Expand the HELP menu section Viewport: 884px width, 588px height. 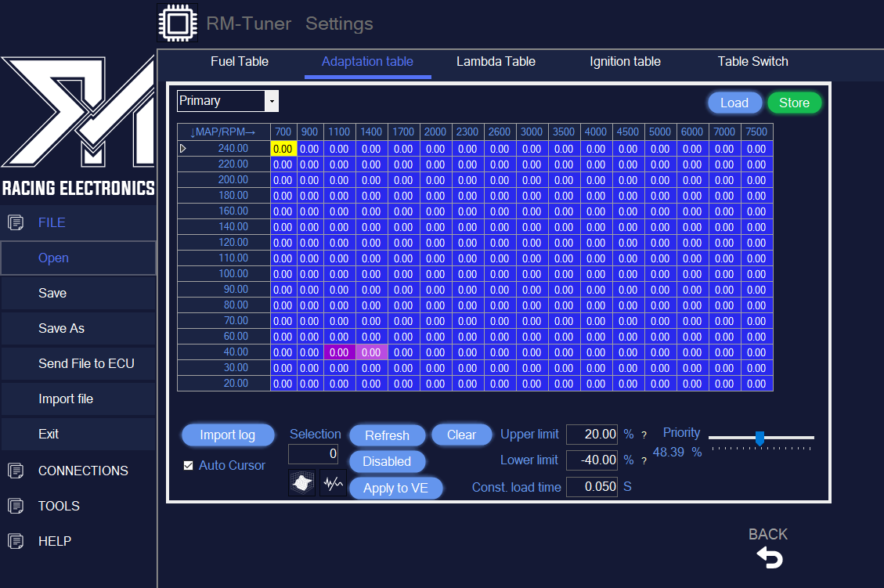click(x=54, y=541)
